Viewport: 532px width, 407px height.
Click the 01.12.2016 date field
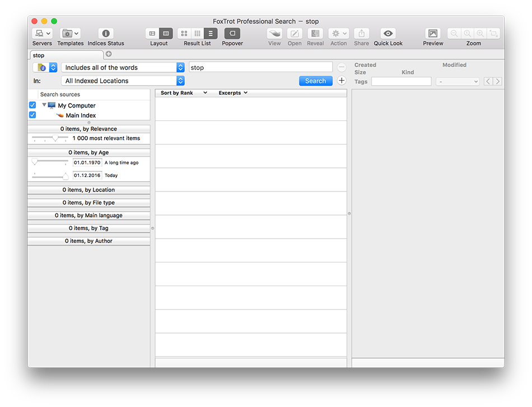tap(87, 175)
